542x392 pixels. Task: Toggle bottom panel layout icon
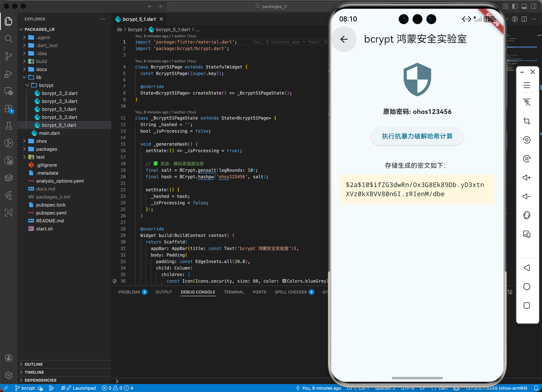pos(524,7)
